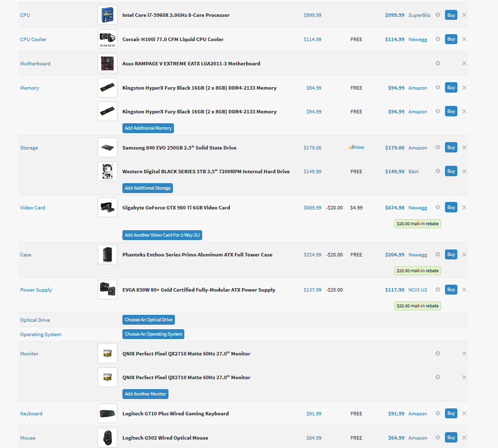The image size is (498, 448).
Task: Open the Video Card category link
Action: tap(33, 207)
